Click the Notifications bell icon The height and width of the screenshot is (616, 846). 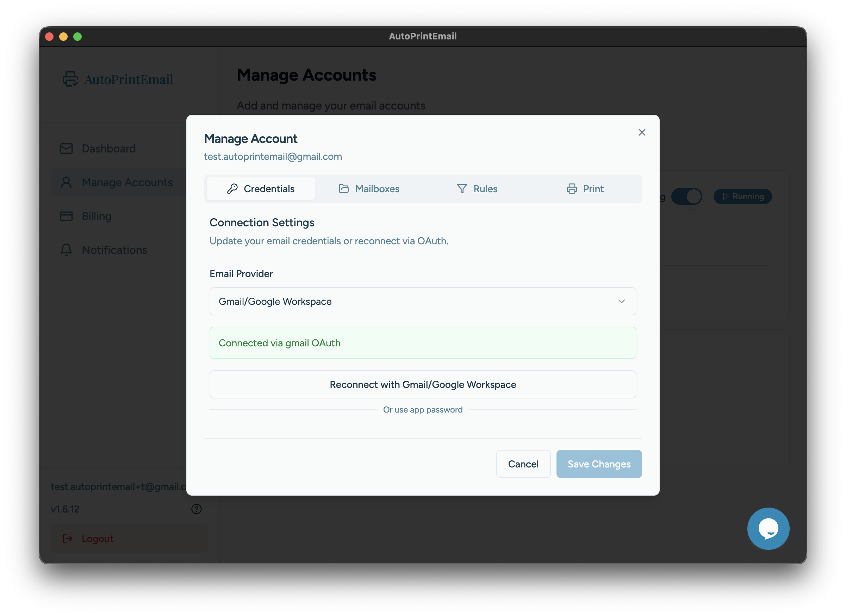(x=67, y=250)
